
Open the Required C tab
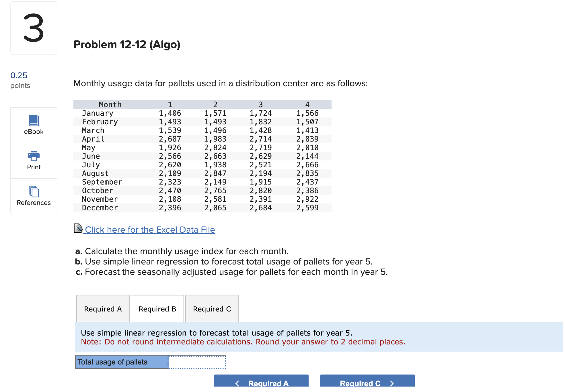pos(212,309)
